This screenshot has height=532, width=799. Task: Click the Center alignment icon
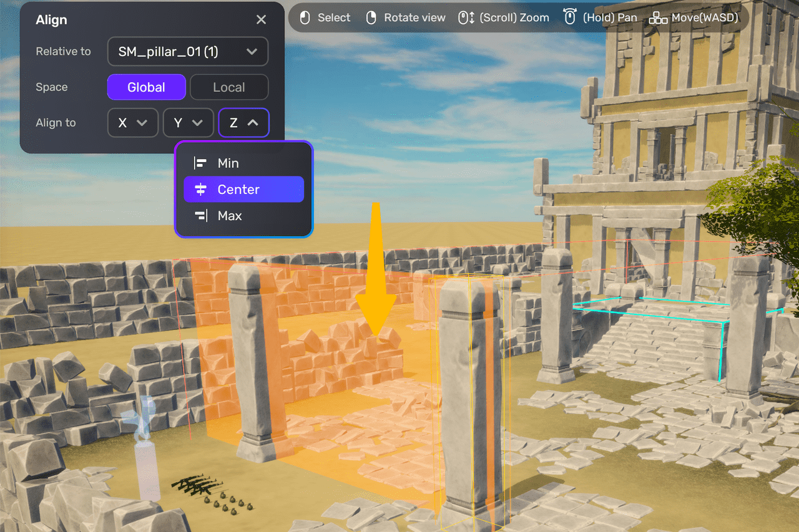pos(200,190)
